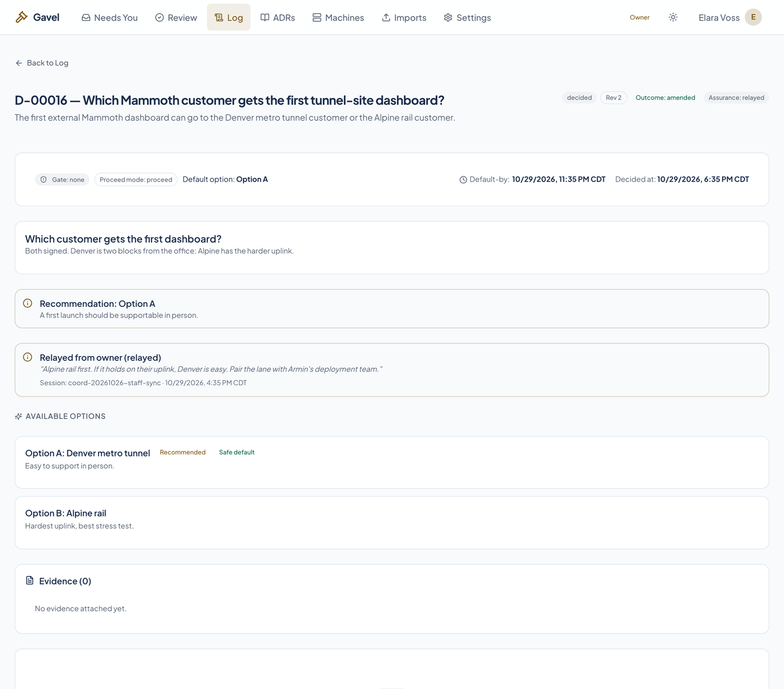Click the ADRs book icon
784x689 pixels.
(265, 17)
